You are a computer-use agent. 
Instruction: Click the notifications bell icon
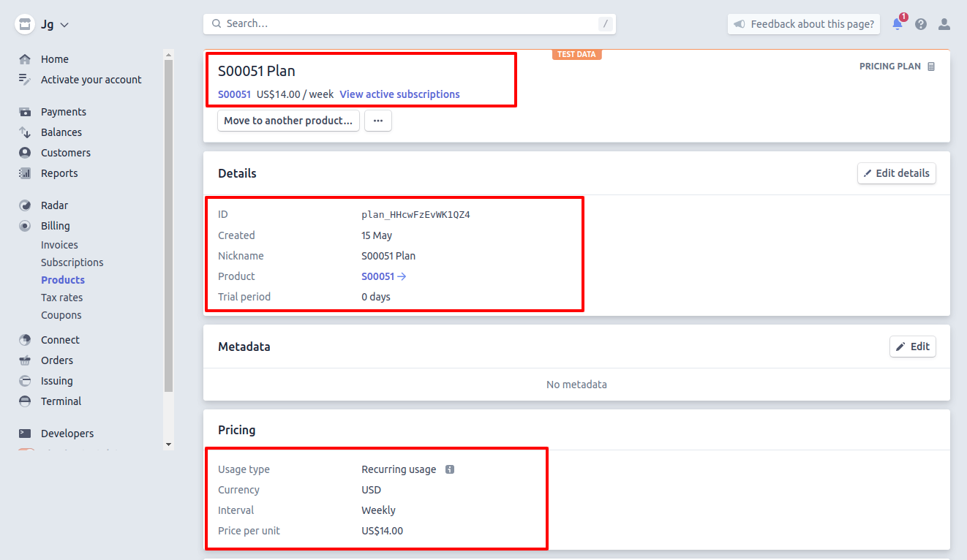[x=897, y=24]
